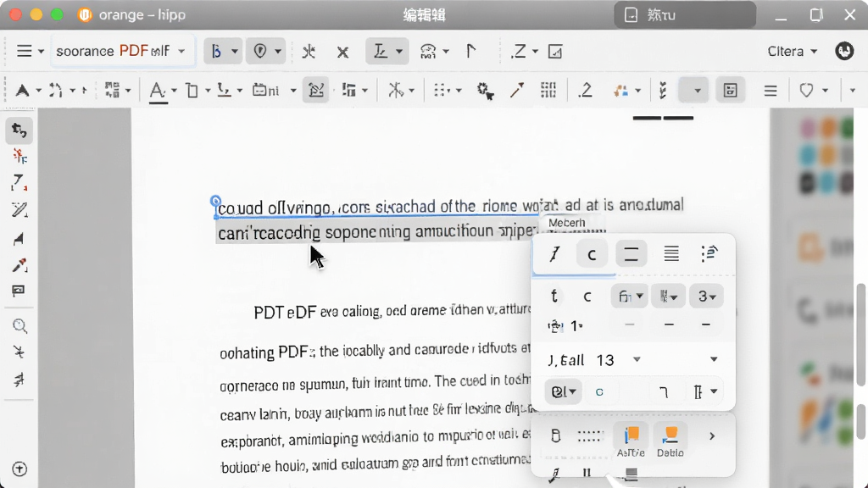Image resolution: width=868 pixels, height=488 pixels.
Task: Expand popup bottom row with right chevron
Action: coord(712,436)
